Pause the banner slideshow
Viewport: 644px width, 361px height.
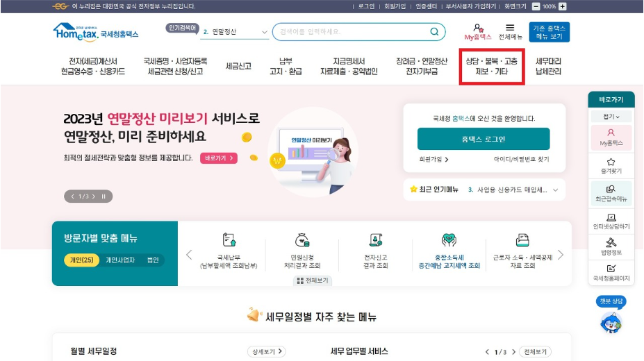click(x=104, y=196)
